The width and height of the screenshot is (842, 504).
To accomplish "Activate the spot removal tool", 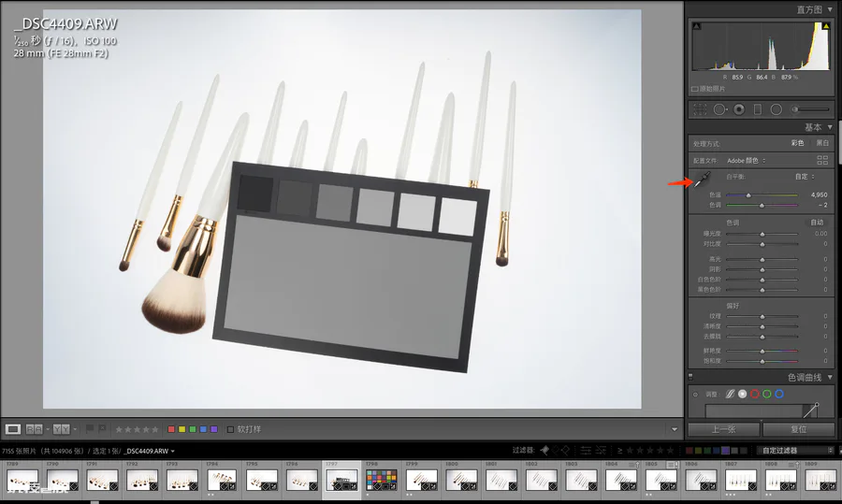I will tap(719, 109).
